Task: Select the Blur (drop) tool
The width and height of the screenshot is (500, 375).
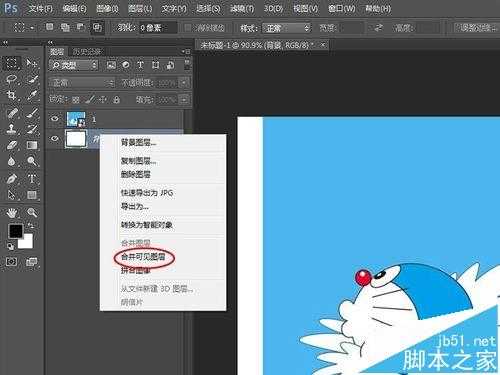Action: coord(11,161)
